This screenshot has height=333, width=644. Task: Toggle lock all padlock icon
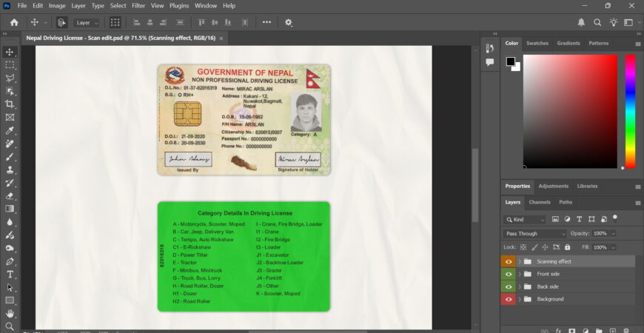(x=567, y=247)
